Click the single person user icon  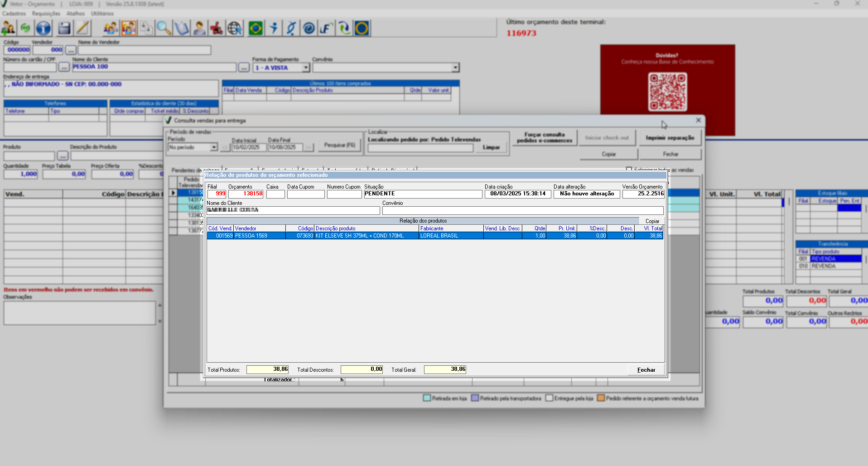click(x=199, y=28)
